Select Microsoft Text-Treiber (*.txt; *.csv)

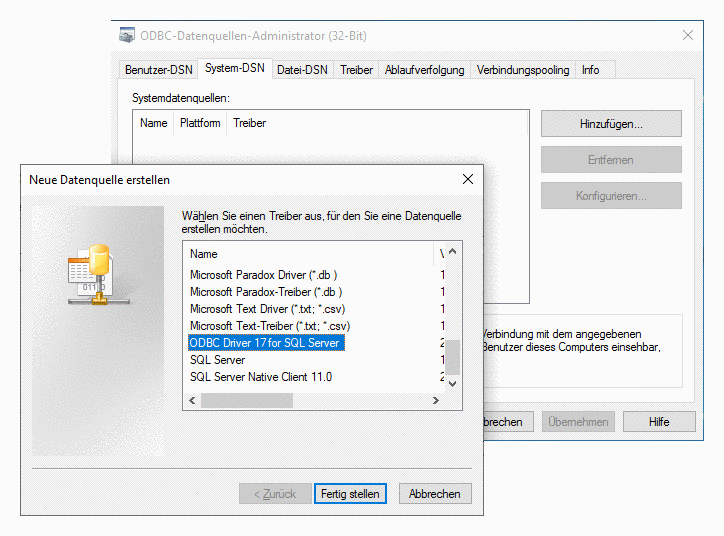[270, 326]
